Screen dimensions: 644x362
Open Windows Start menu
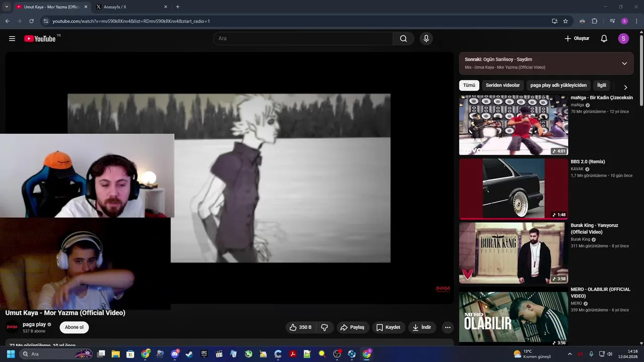coord(11,354)
